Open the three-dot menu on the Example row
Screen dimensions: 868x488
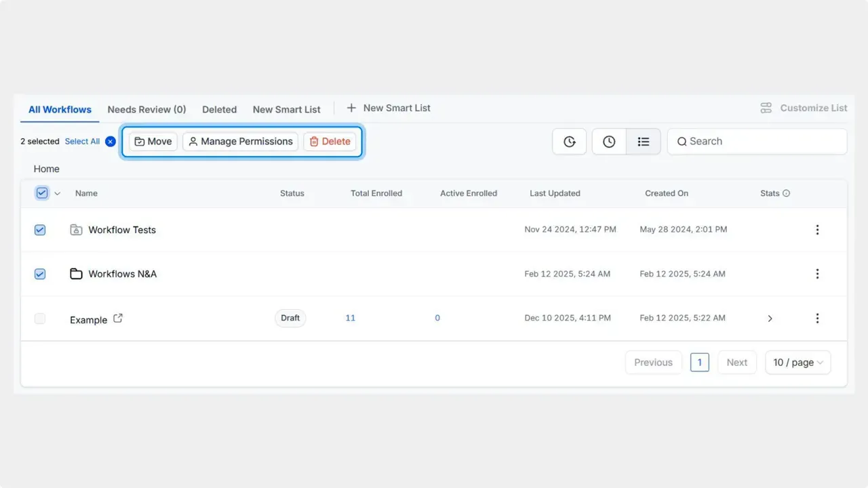point(817,318)
